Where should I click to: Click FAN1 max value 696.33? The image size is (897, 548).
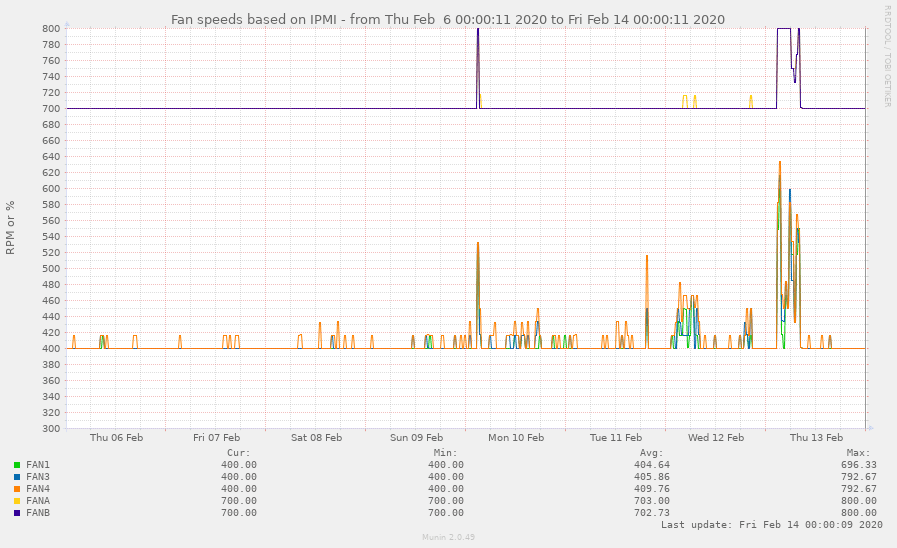pyautogui.click(x=859, y=465)
